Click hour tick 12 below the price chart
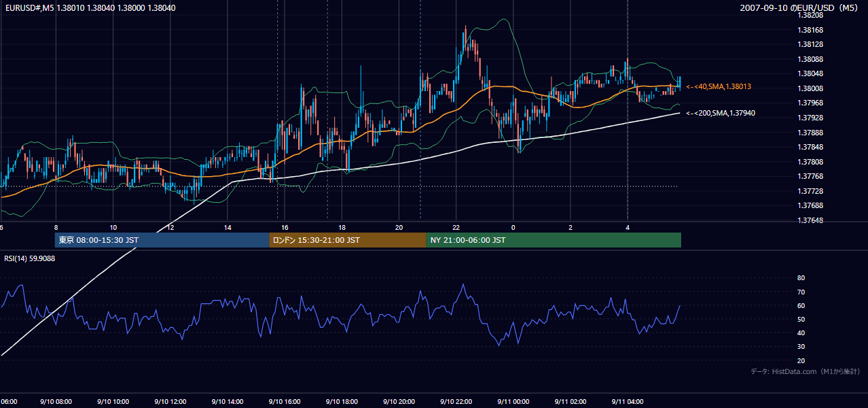The height and width of the screenshot is (408, 868). (170, 228)
